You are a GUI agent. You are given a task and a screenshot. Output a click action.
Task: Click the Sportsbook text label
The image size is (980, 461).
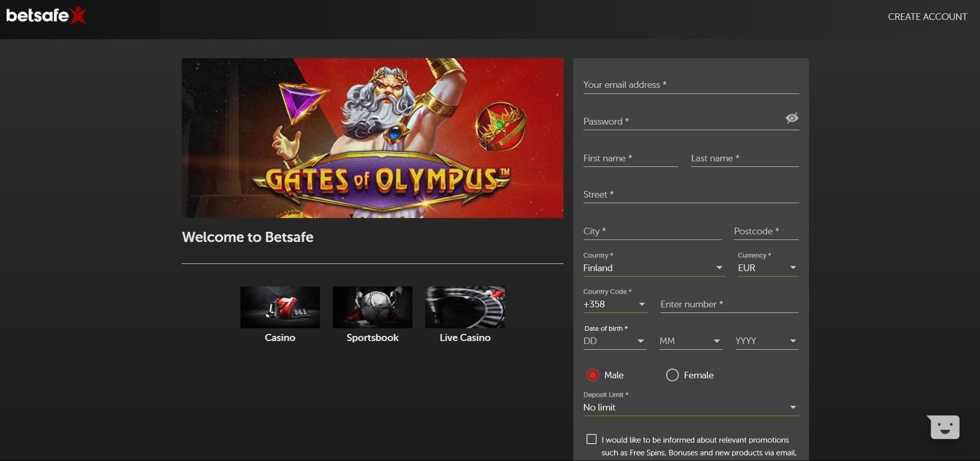[x=372, y=338]
